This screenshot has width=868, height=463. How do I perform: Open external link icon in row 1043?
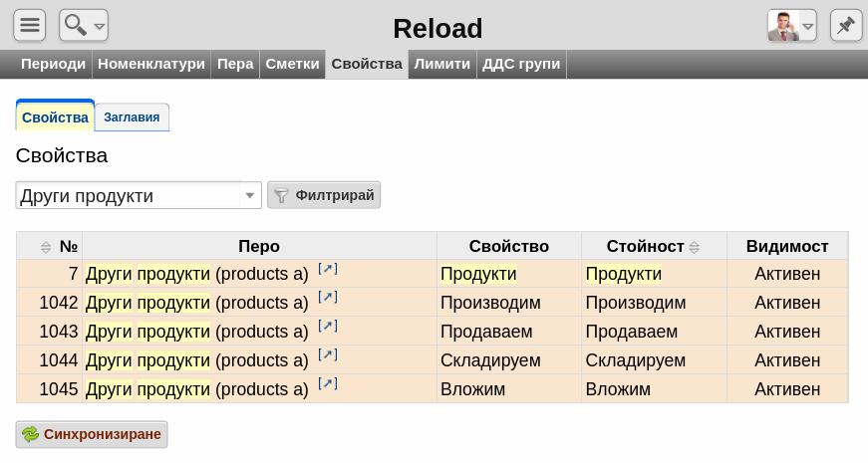point(327,326)
